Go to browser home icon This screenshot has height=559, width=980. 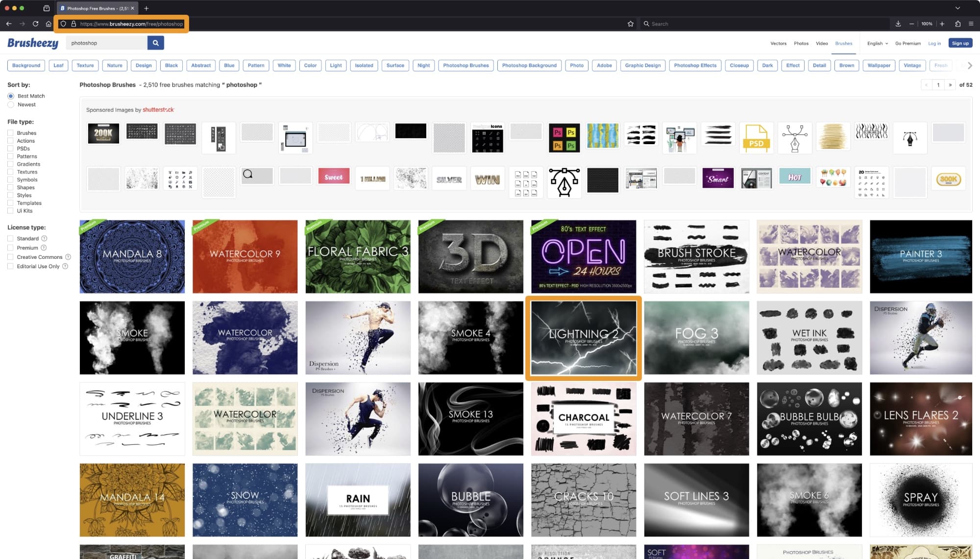49,24
